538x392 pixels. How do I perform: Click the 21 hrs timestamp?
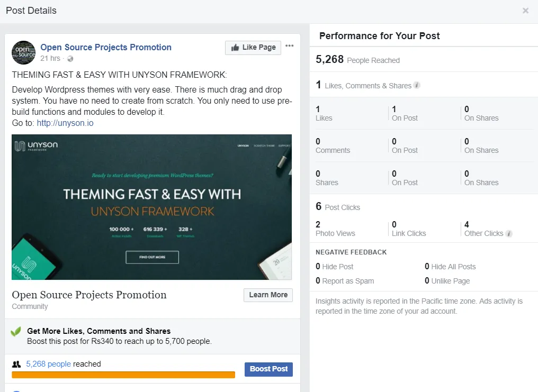tap(50, 58)
